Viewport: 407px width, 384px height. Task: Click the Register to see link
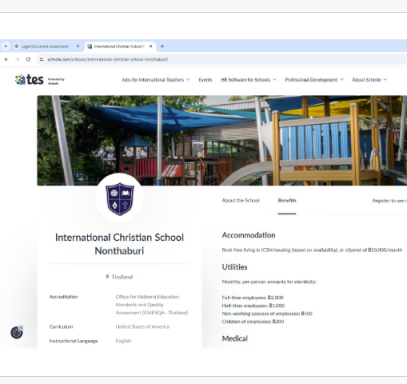pyautogui.click(x=389, y=201)
